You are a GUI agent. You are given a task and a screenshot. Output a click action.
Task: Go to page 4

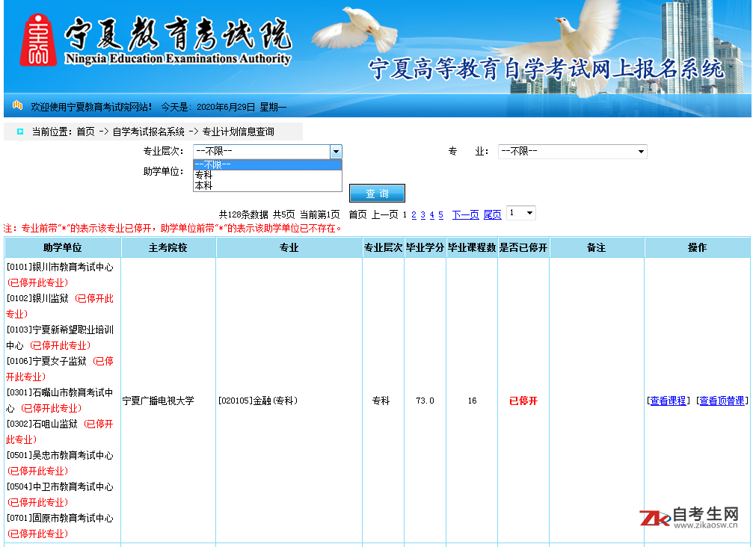432,215
